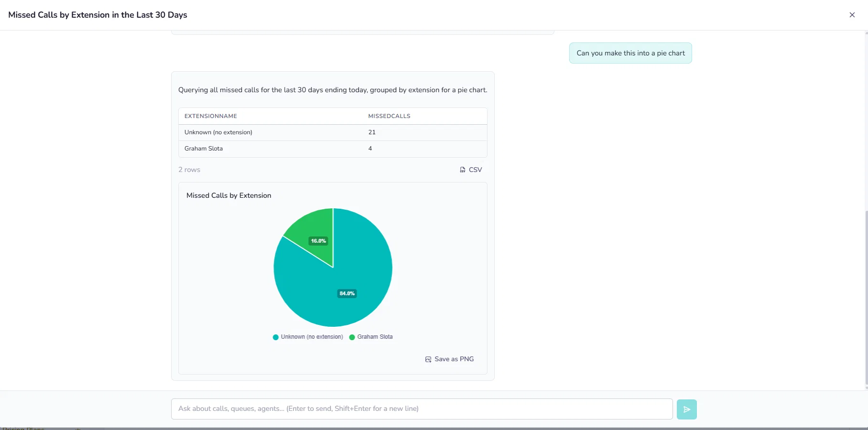Click the send message arrow icon
The height and width of the screenshot is (430, 868).
tap(687, 409)
